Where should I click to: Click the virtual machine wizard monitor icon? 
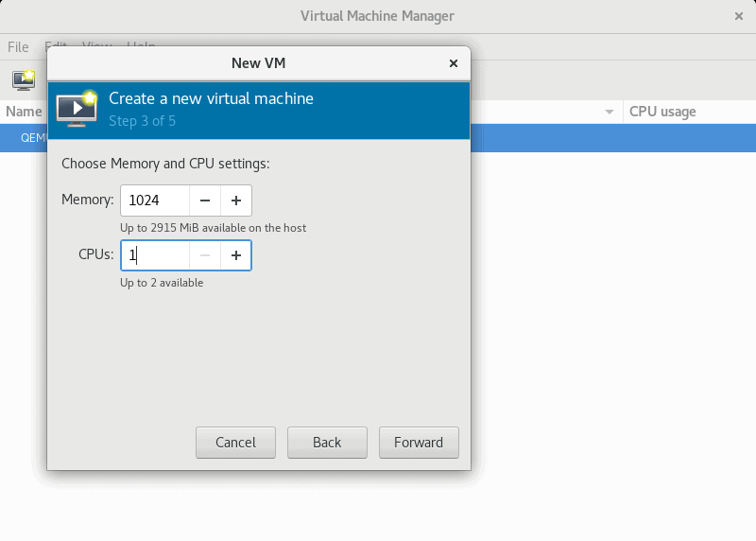coord(77,108)
